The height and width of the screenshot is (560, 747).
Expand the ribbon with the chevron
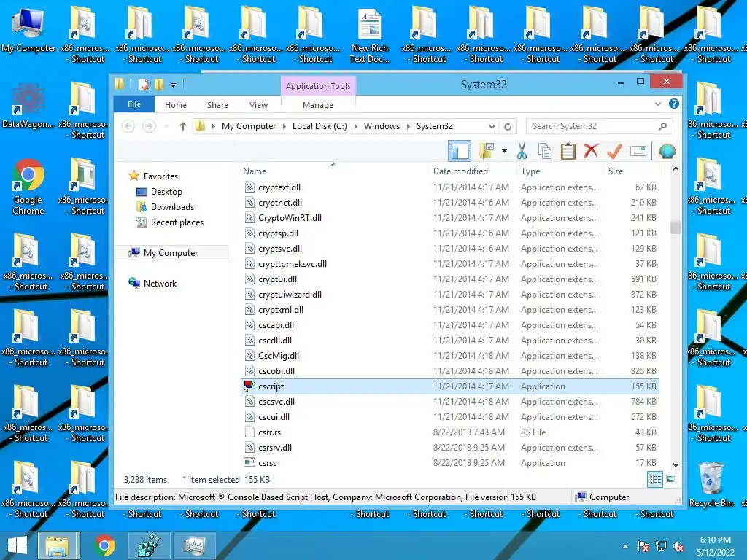658,104
